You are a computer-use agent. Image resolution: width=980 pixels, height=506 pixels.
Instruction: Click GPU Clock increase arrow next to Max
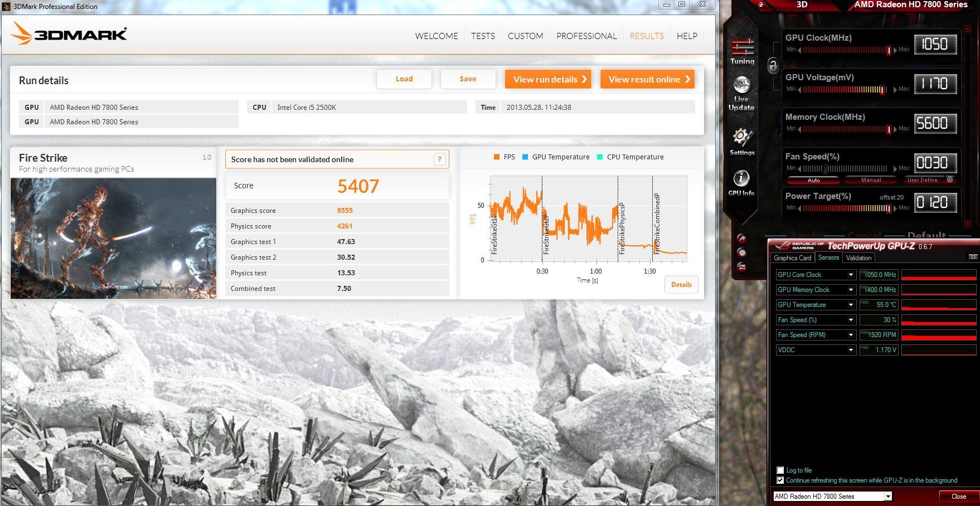coord(895,50)
